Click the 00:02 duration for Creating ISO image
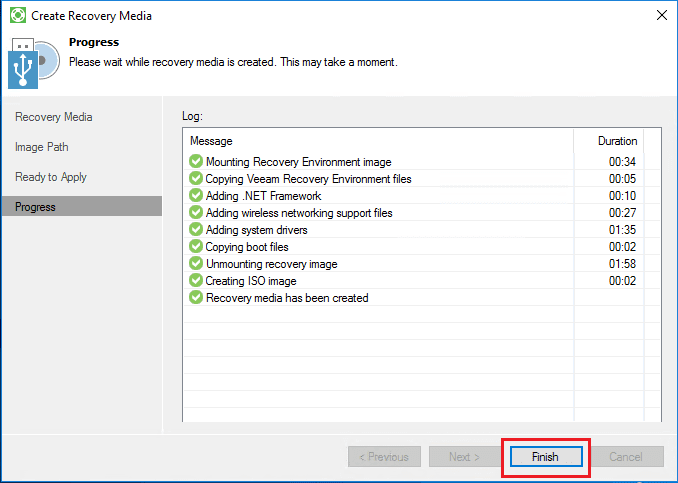The width and height of the screenshot is (678, 483). pyautogui.click(x=622, y=281)
